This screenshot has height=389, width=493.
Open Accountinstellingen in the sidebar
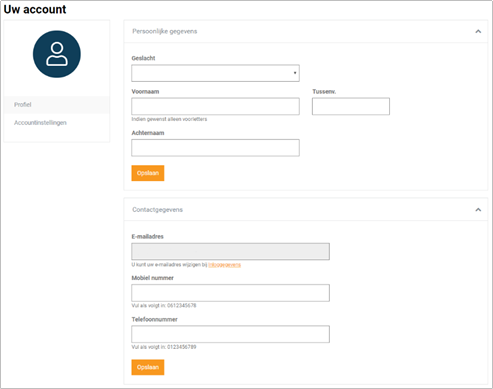pos(40,123)
